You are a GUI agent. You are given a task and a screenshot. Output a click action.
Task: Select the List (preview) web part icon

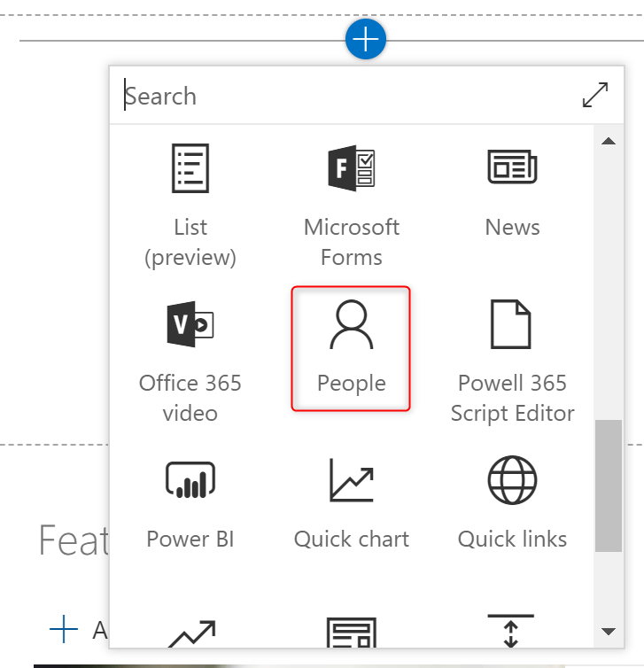[190, 168]
